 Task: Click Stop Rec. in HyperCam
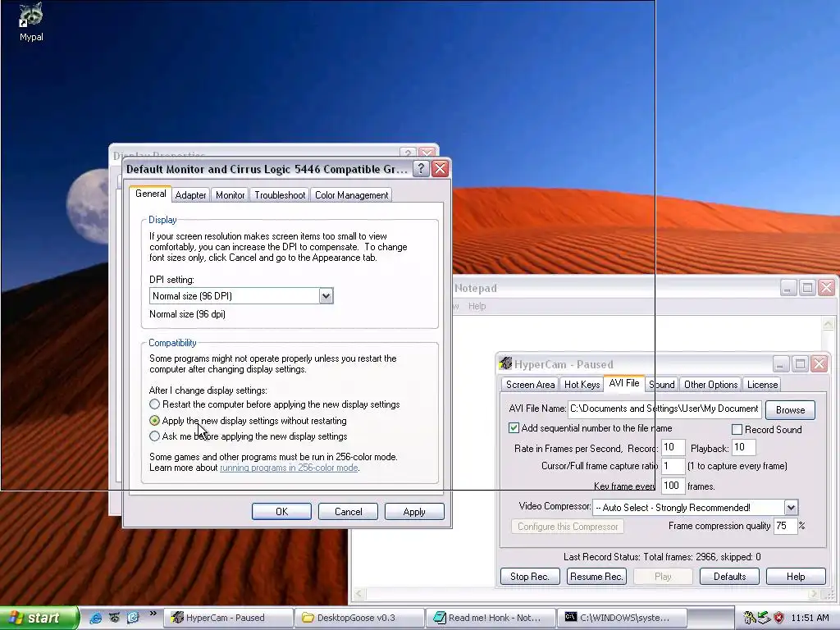point(530,577)
